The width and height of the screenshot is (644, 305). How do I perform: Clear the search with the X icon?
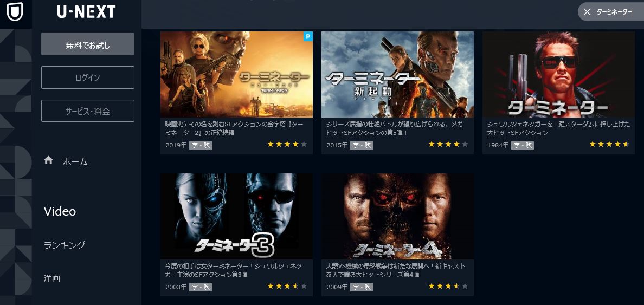(x=587, y=12)
